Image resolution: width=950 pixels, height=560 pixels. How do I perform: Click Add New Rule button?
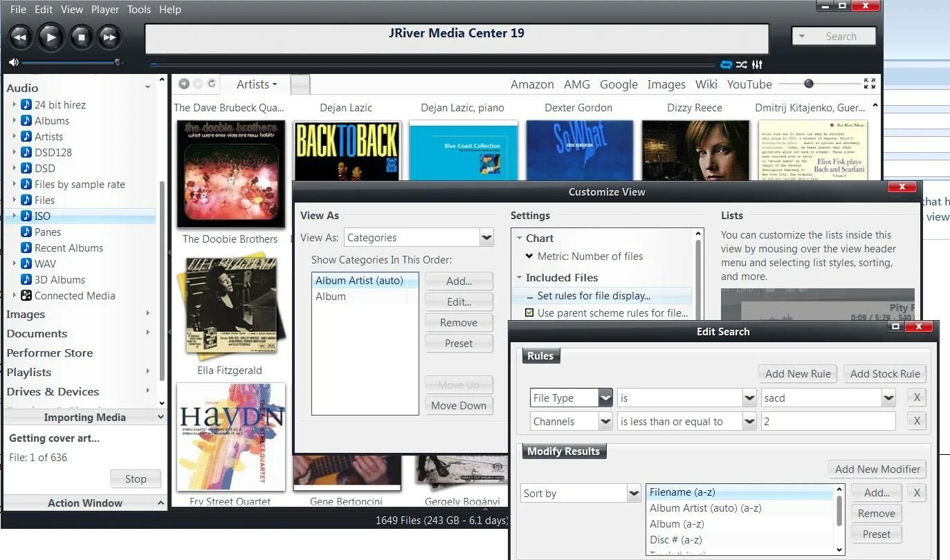pos(798,373)
